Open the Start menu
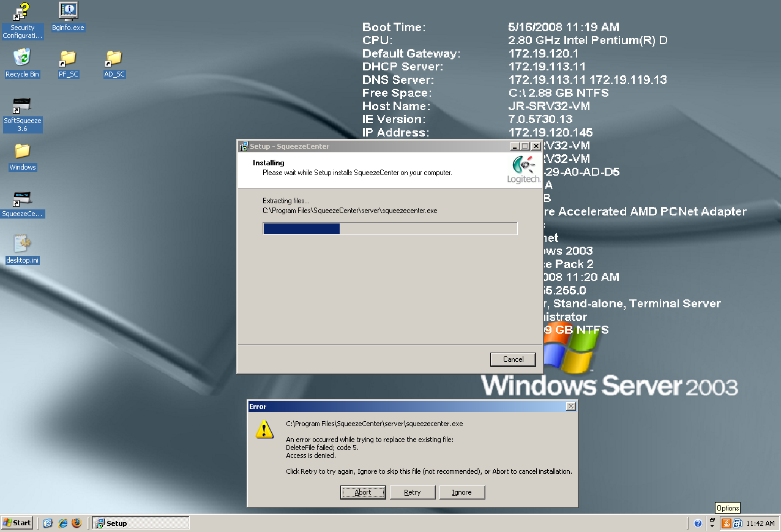The image size is (781, 532). [x=17, y=523]
